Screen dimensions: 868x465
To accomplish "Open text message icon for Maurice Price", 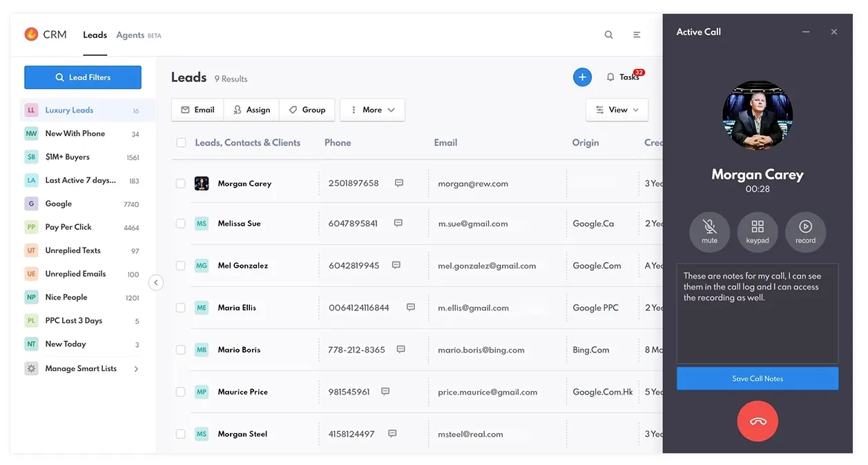I will click(x=385, y=392).
